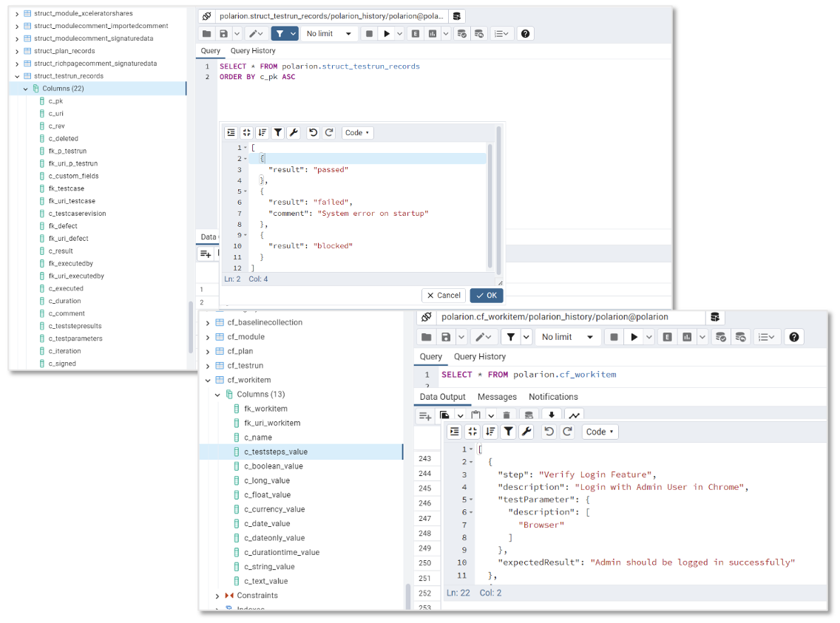Expand the struct_plan_records table node
Screen dimensions: 840x623
click(x=17, y=51)
